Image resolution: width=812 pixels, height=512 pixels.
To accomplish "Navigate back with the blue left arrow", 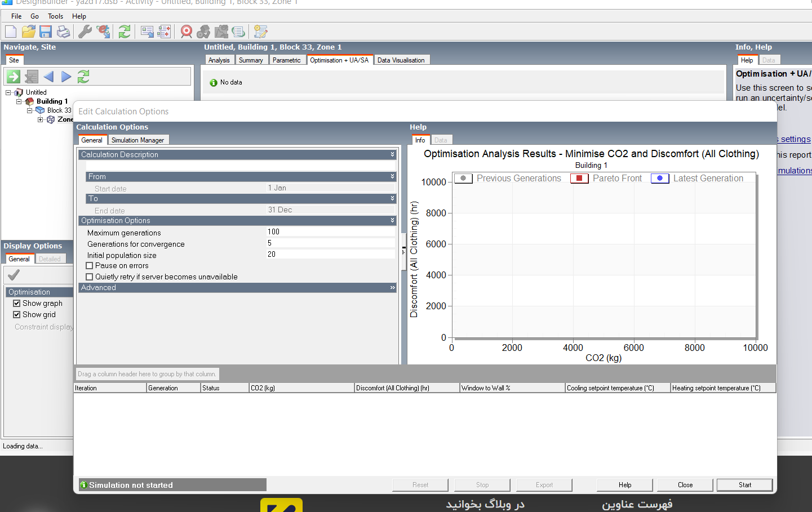I will tap(48, 77).
